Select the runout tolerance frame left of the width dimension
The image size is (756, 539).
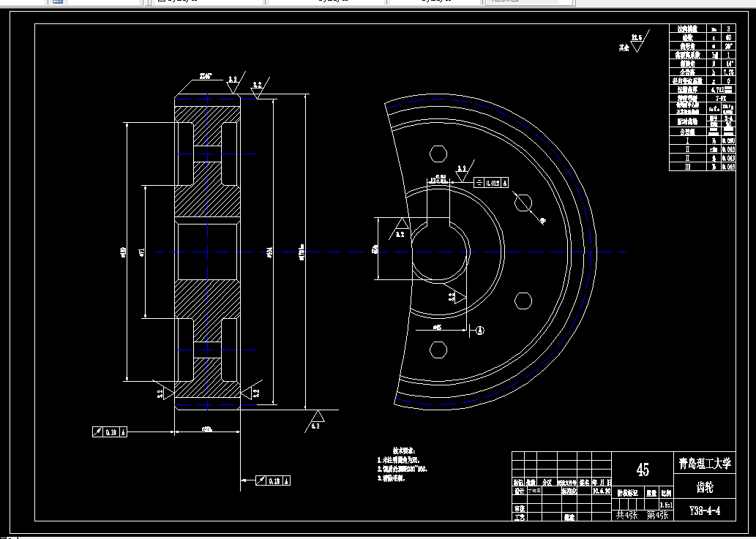click(x=110, y=432)
